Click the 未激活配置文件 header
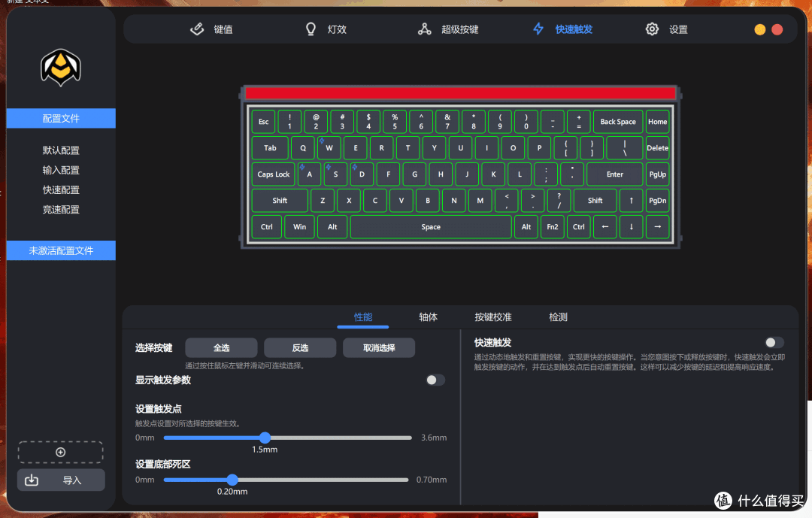The height and width of the screenshot is (518, 812). 61,250
